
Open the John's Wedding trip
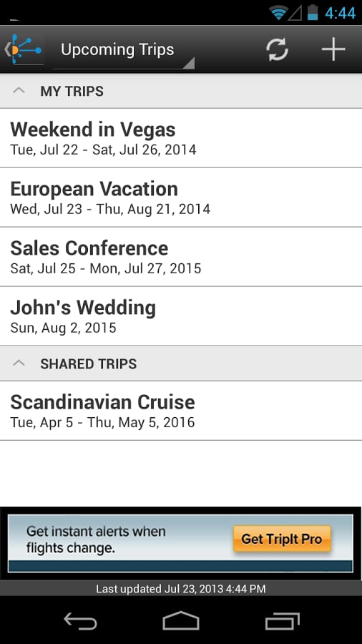pos(181,316)
